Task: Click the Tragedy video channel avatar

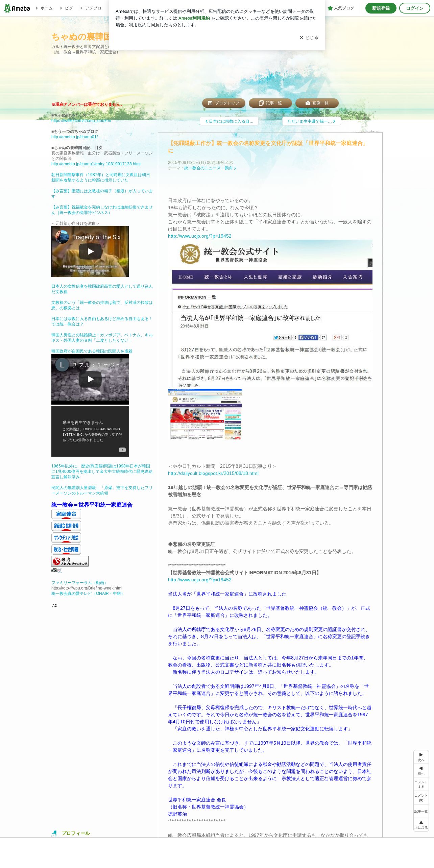Action: click(62, 237)
